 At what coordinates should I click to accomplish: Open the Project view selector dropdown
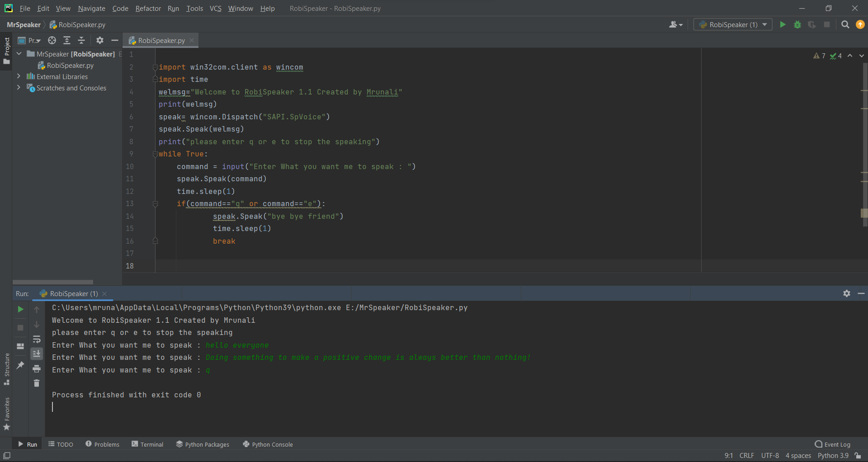click(29, 40)
